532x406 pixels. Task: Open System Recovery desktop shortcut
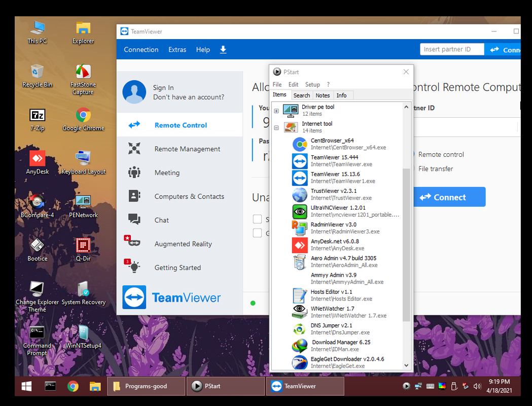coord(83,293)
